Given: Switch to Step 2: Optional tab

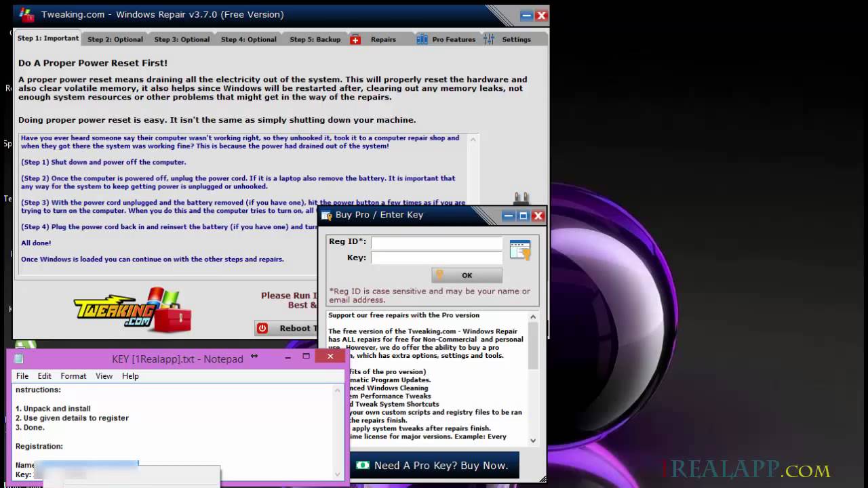Looking at the screenshot, I should pos(115,39).
